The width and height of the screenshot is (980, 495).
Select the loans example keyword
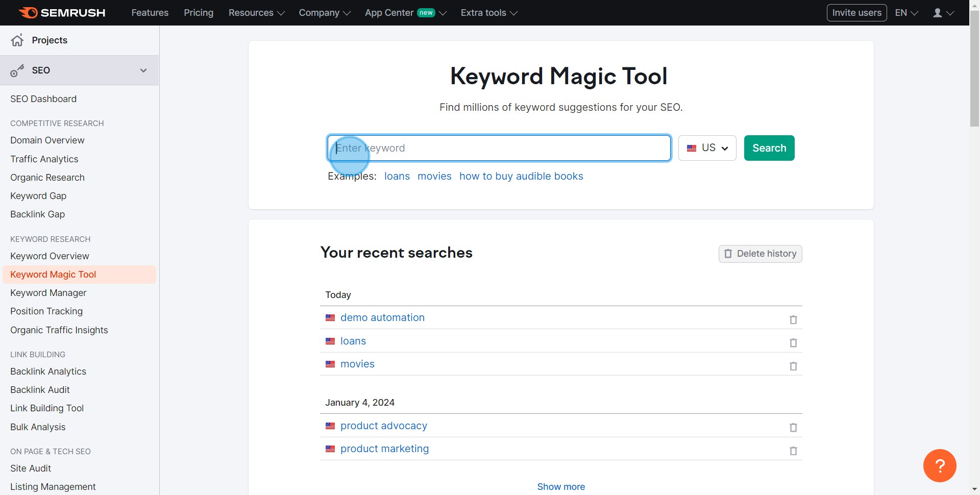click(x=397, y=176)
